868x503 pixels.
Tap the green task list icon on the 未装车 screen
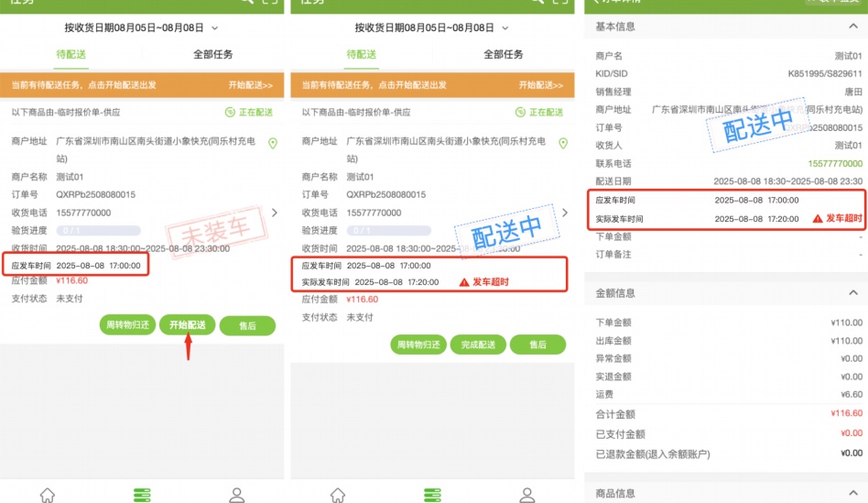tap(142, 495)
